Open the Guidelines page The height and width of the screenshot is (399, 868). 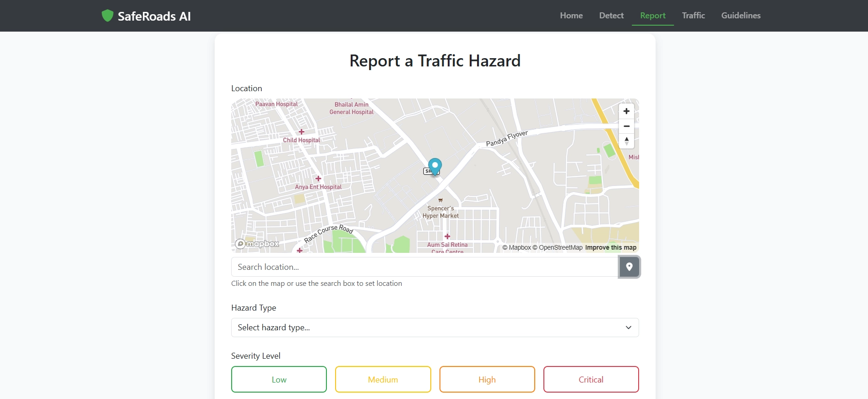(x=741, y=16)
